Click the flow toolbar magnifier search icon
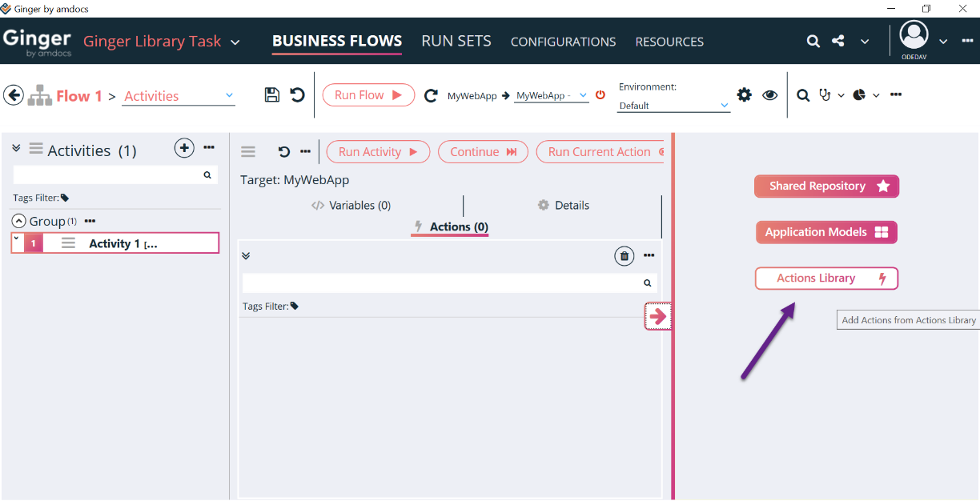This screenshot has height=501, width=980. (803, 96)
